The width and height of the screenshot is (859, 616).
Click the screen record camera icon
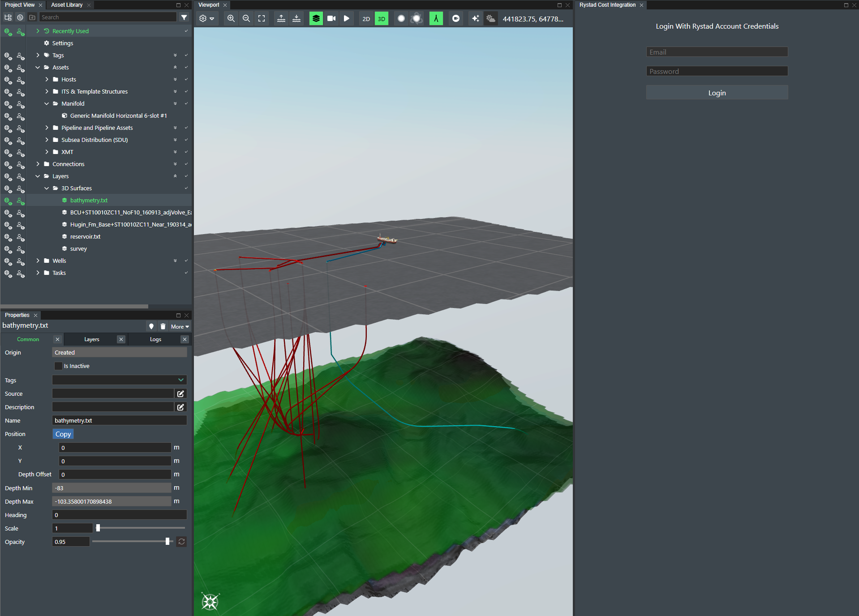coord(456,19)
